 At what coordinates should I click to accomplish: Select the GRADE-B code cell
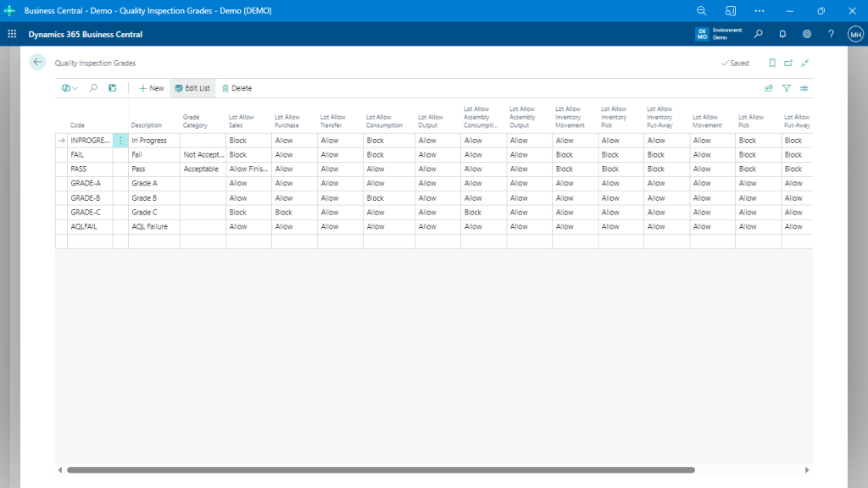[86, 197]
